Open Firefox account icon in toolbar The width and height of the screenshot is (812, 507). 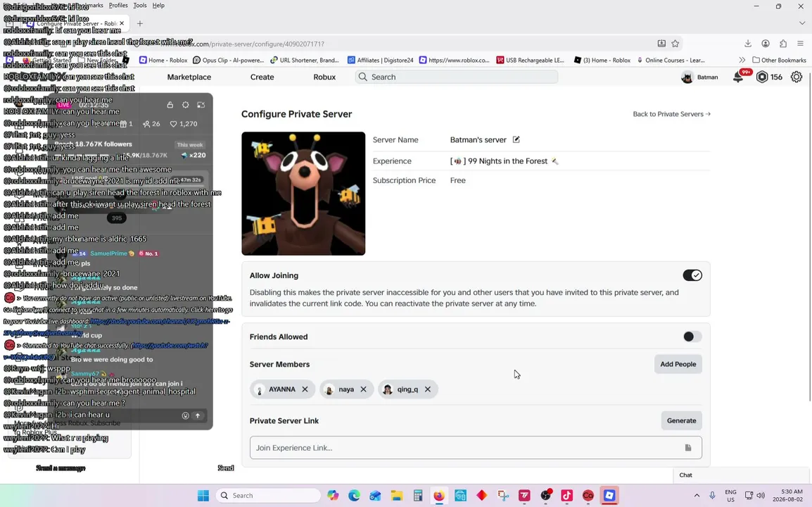pos(766,44)
